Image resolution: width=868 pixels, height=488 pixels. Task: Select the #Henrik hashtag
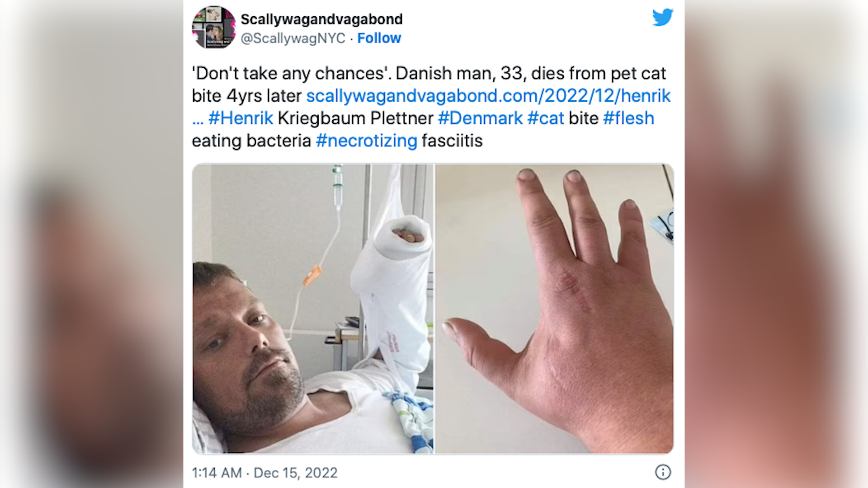click(x=241, y=118)
